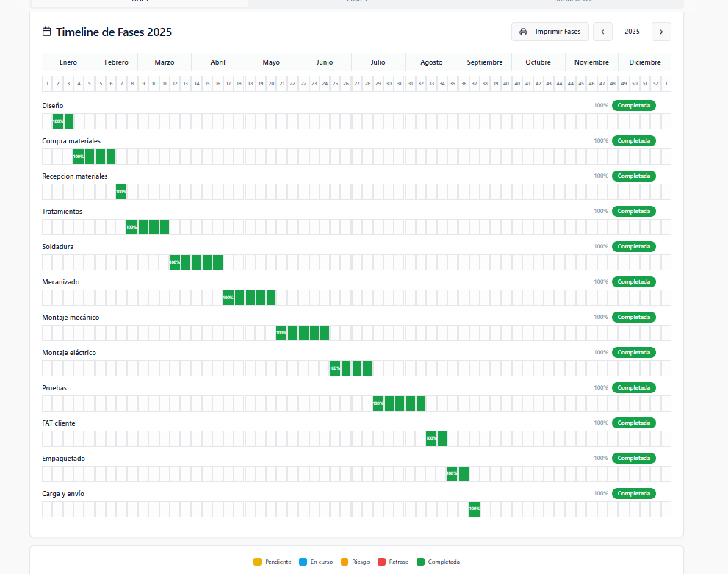
Task: Click the blue En curso legend swatch
Action: (303, 562)
